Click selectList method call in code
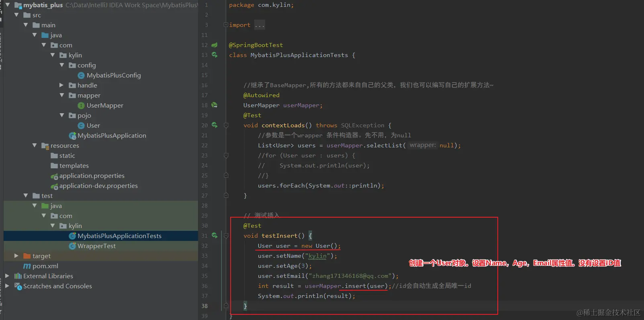Screen dimensions: 644x320 tap(384, 145)
